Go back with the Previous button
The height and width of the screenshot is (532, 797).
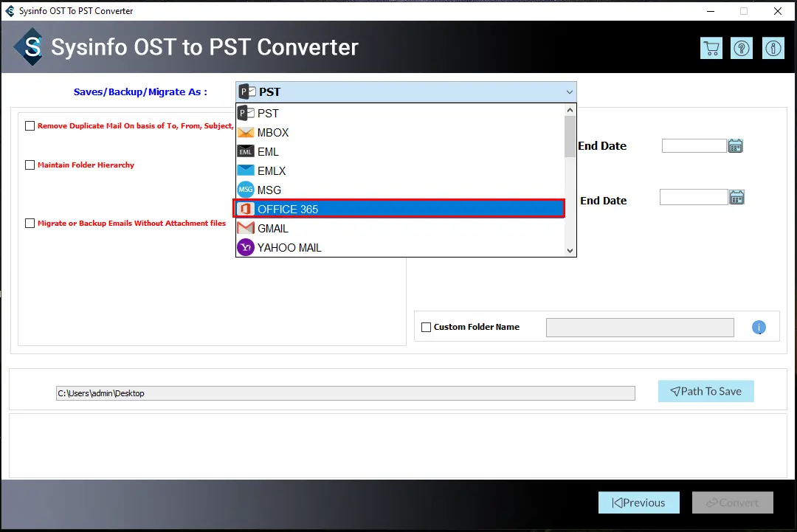pyautogui.click(x=639, y=502)
